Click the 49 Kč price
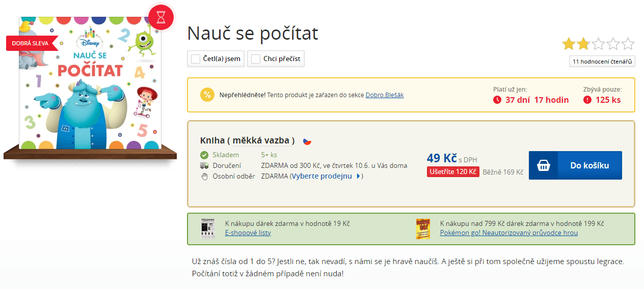This screenshot has height=289, width=644. 442,158
